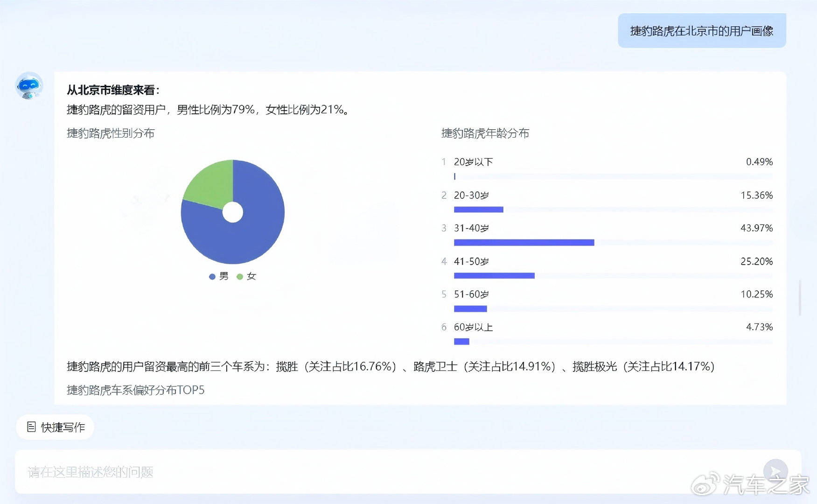Click the 25.20% value

(756, 261)
